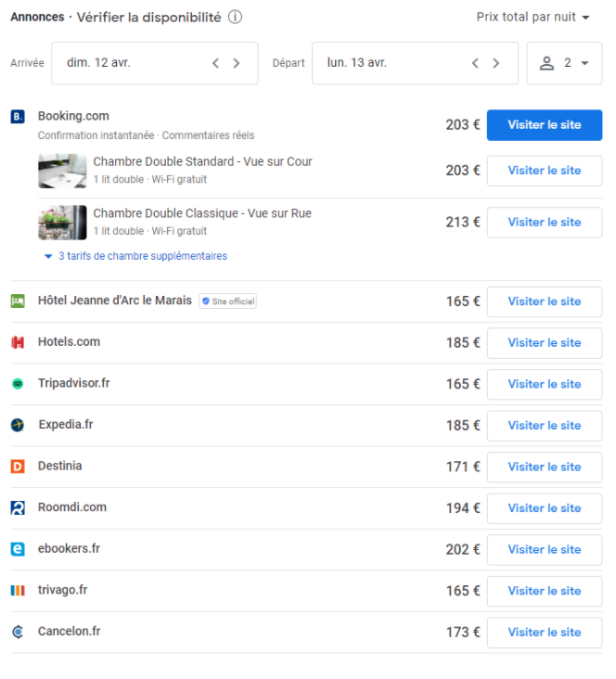The image size is (616, 679).
Task: Open the departure date field lun. 13 avr.
Action: [x=415, y=63]
